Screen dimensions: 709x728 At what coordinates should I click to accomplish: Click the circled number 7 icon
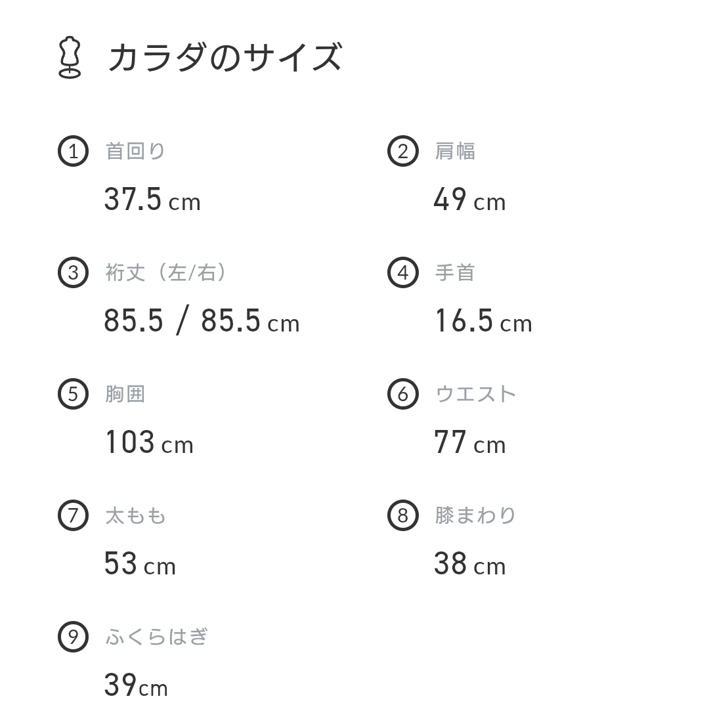[73, 515]
